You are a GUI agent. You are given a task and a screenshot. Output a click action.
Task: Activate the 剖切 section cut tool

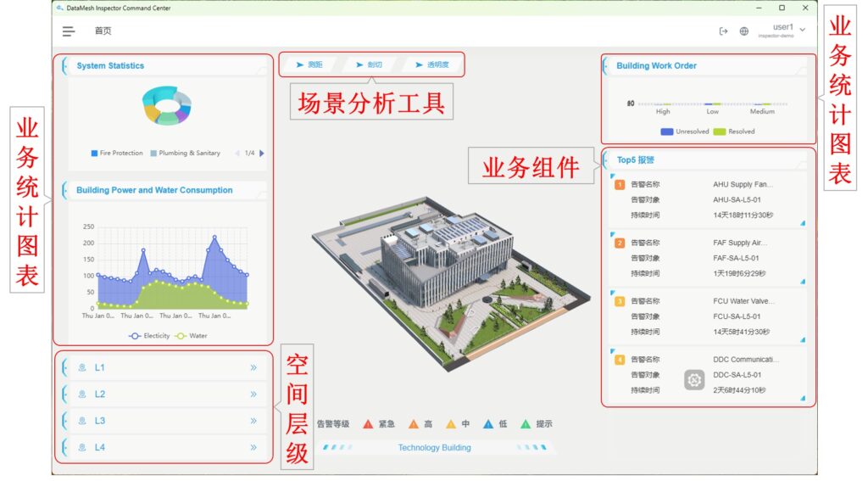pyautogui.click(x=370, y=64)
